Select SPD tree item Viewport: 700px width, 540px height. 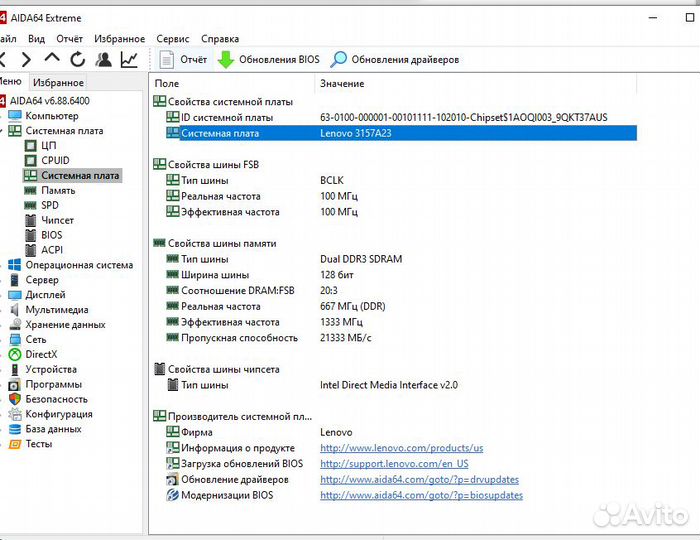coord(50,205)
